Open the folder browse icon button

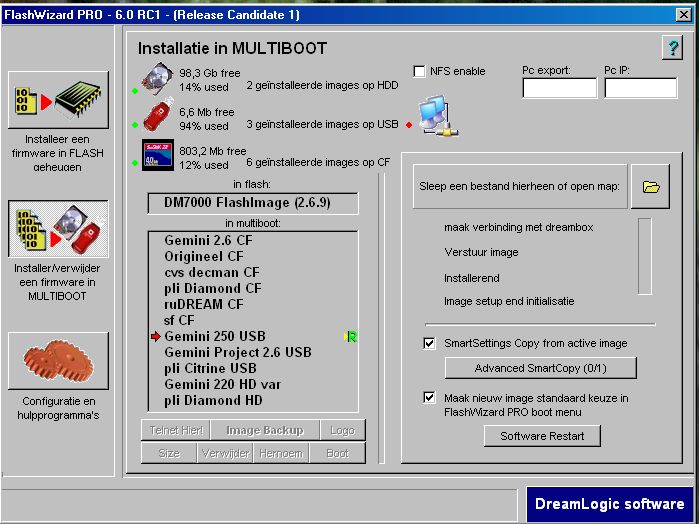tap(650, 186)
